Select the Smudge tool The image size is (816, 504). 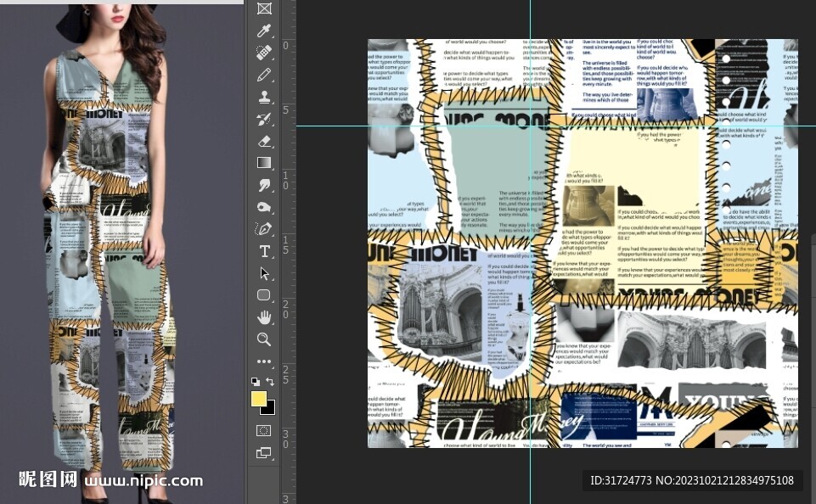[264, 185]
